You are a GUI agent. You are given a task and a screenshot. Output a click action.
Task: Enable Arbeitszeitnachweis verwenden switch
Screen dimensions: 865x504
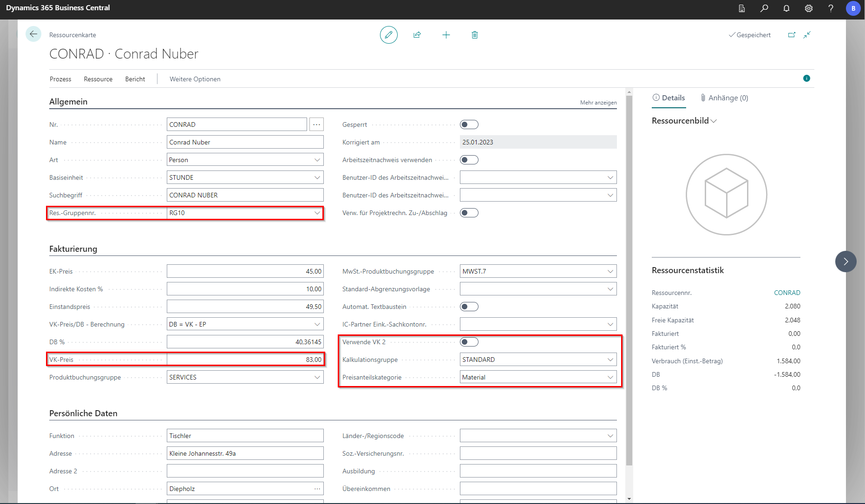[469, 160]
